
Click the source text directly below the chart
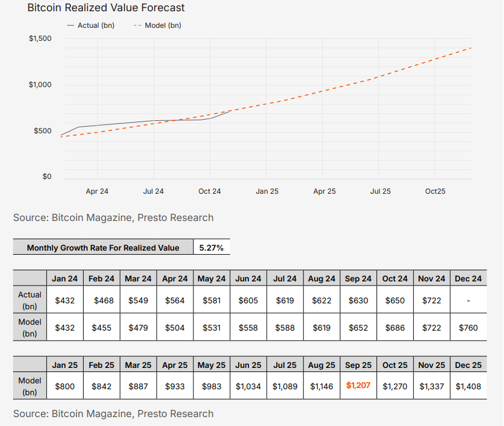113,217
